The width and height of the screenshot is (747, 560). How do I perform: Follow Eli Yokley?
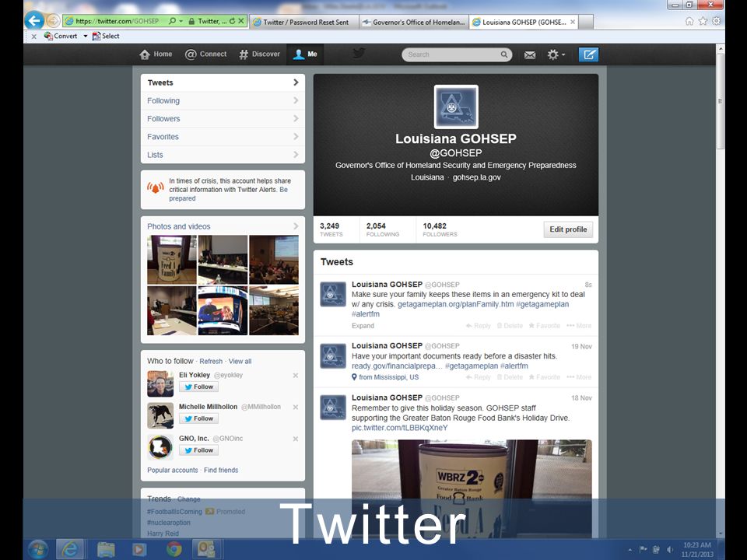tap(198, 387)
